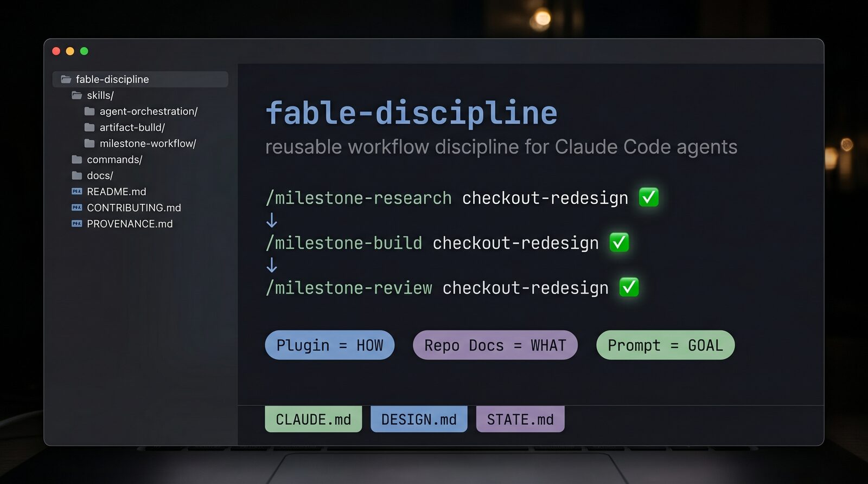Image resolution: width=868 pixels, height=484 pixels.
Task: Click the folder icon beside agent-orchestration/
Action: tap(90, 112)
